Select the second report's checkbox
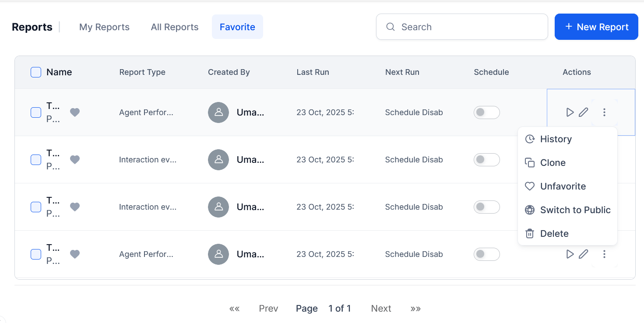Image resolution: width=644 pixels, height=323 pixels. (36, 160)
